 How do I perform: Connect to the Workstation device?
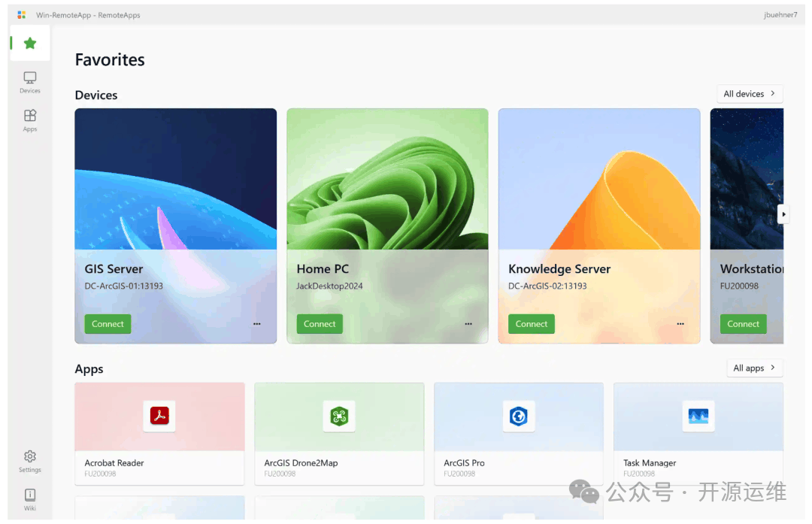tap(743, 323)
